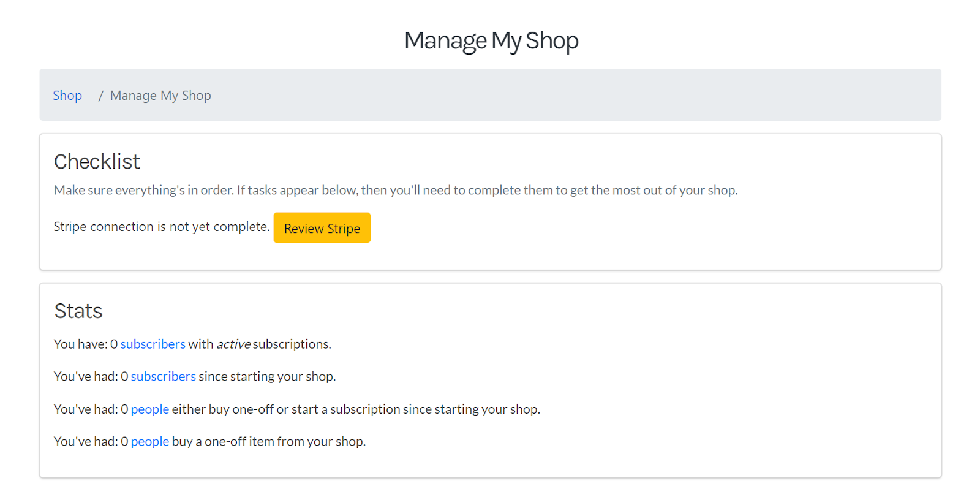This screenshot has height=486, width=980.
Task: Click the text "buy a one-off item from your shop."
Action: coord(268,442)
